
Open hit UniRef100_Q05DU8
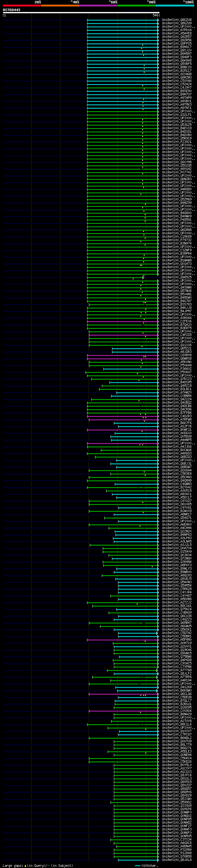177,436
